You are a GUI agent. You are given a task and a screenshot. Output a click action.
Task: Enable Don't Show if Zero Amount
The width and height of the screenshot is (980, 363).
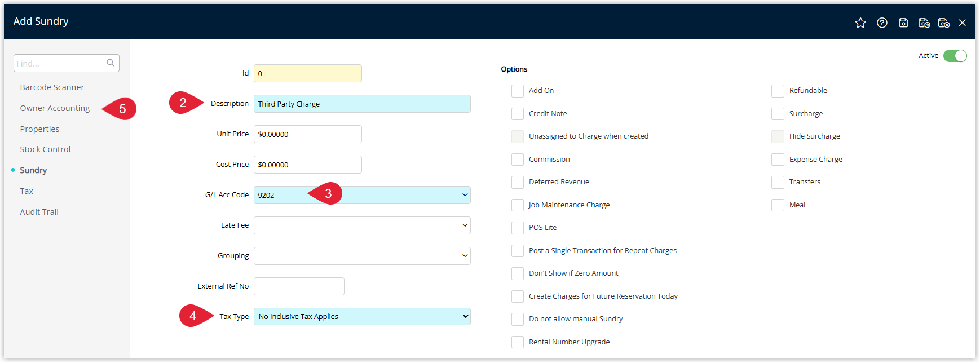pyautogui.click(x=518, y=273)
